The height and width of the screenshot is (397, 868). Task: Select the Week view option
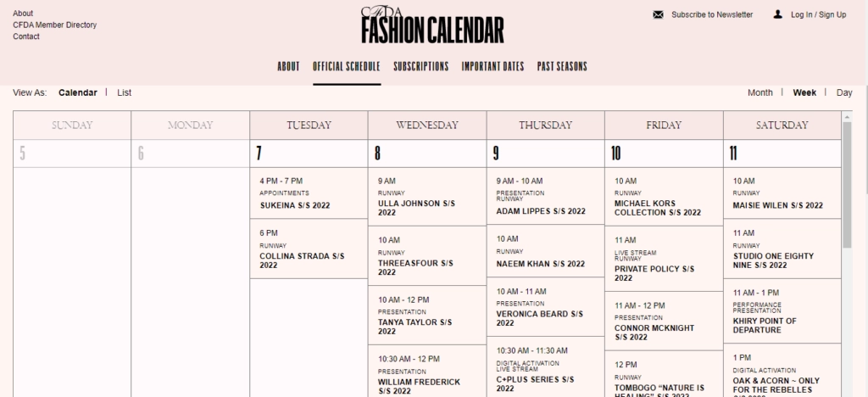pyautogui.click(x=804, y=92)
